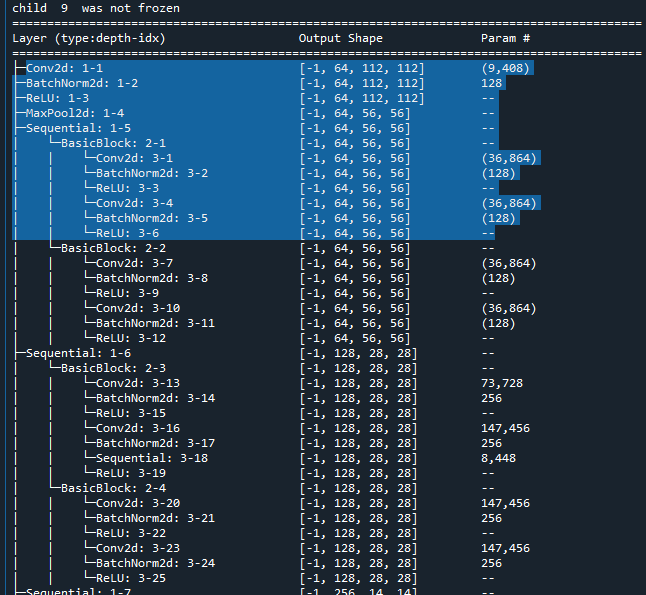The image size is (646, 595).
Task: Click the 'Output Shape' column header
Action: [340, 38]
